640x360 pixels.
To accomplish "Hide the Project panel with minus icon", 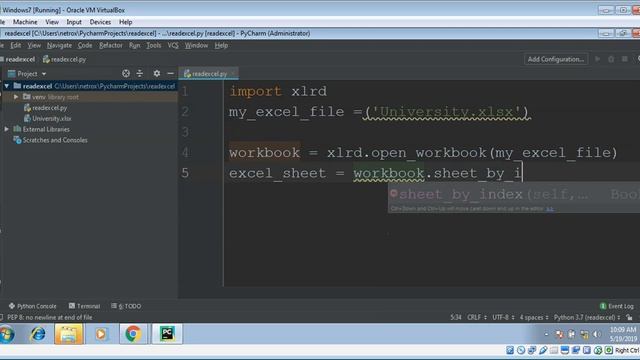I will 171,73.
